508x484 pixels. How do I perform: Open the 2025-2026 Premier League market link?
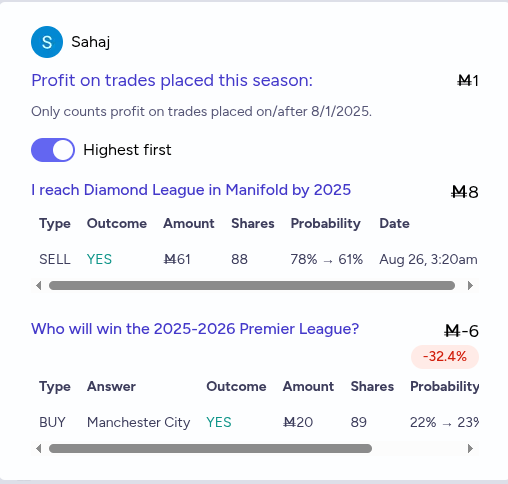pyautogui.click(x=195, y=329)
